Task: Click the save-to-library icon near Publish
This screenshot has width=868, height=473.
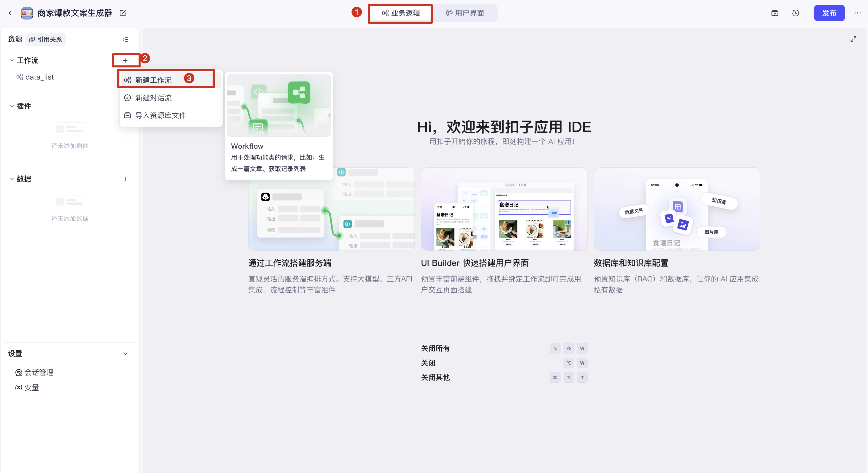Action: tap(775, 13)
